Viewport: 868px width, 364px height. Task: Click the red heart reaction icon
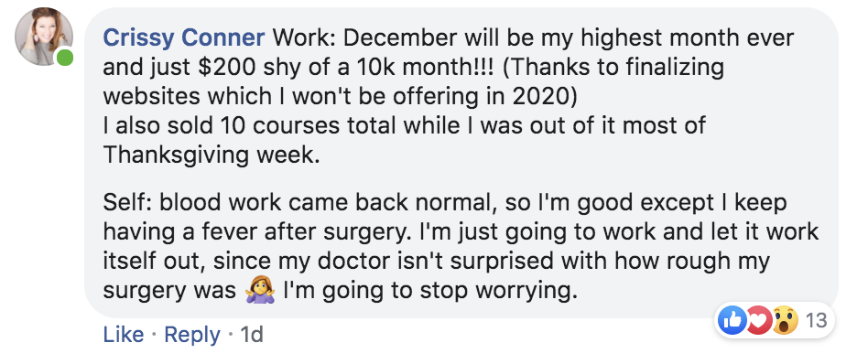point(758,320)
